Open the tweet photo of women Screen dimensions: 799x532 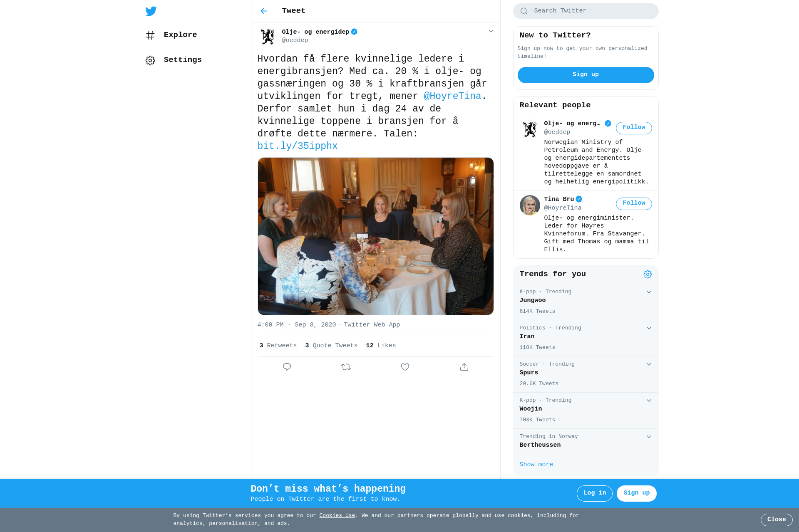click(x=375, y=236)
